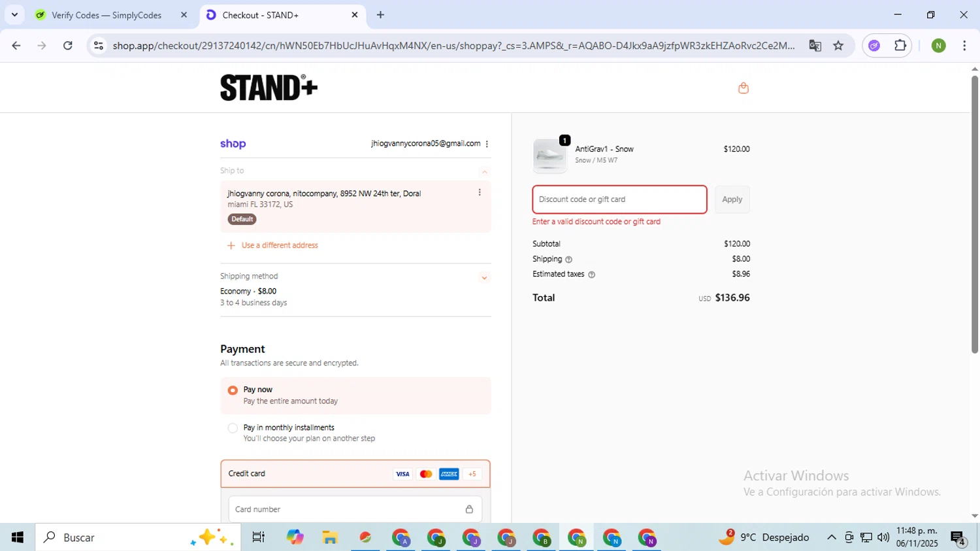The image size is (980, 551).
Task: Click the lock icon in card number field
Action: pos(469,509)
